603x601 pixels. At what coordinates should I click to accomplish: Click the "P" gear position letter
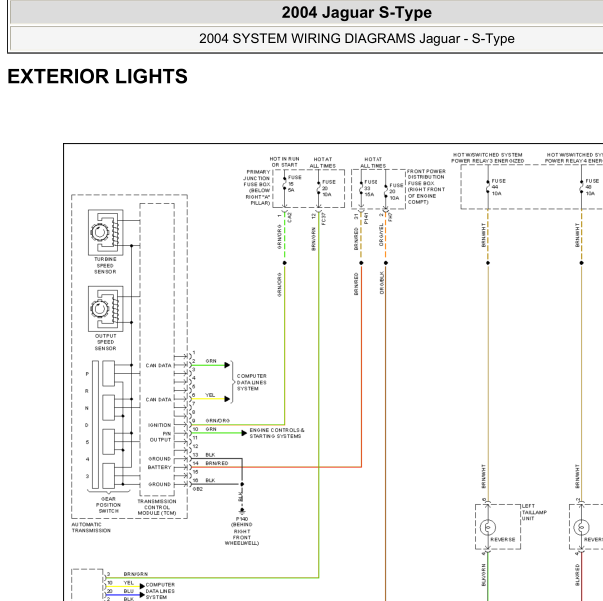(87, 374)
